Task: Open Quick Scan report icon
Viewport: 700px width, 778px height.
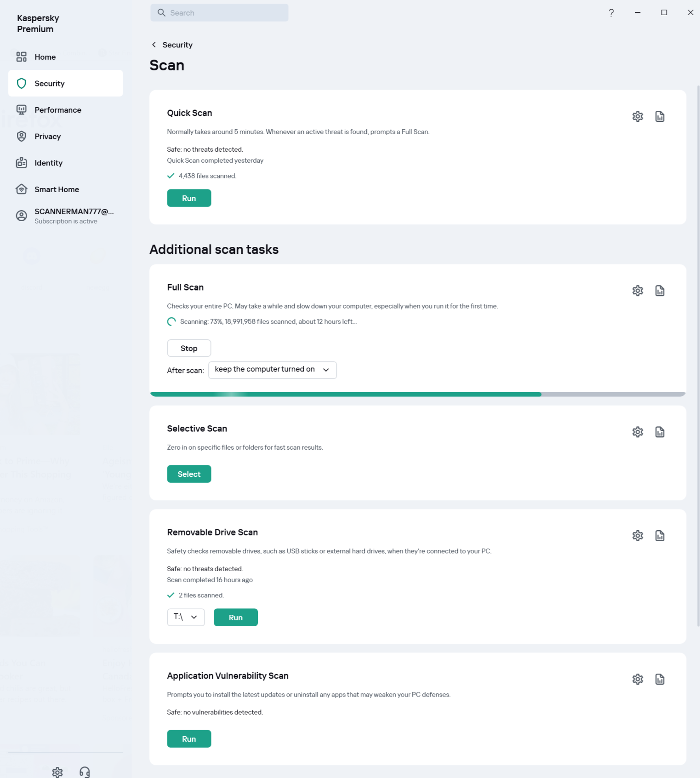Action: (660, 116)
